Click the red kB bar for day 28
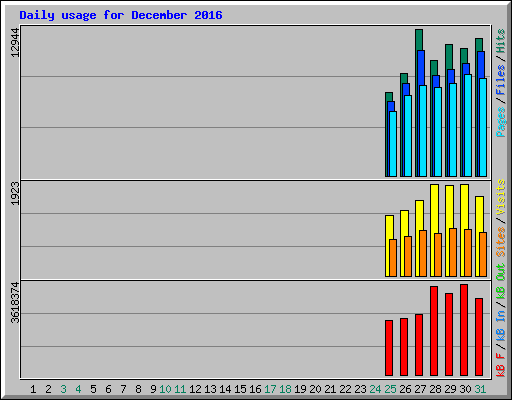The width and height of the screenshot is (512, 400). tap(434, 331)
